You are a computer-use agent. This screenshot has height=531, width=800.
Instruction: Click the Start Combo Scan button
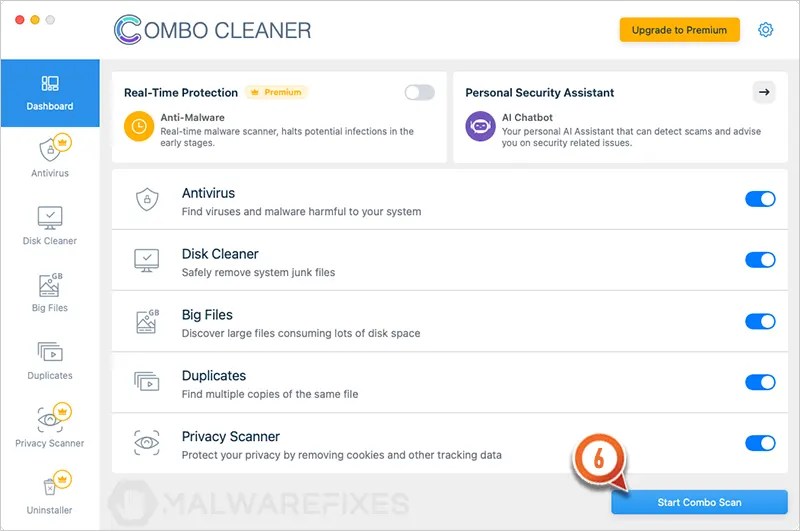point(699,502)
